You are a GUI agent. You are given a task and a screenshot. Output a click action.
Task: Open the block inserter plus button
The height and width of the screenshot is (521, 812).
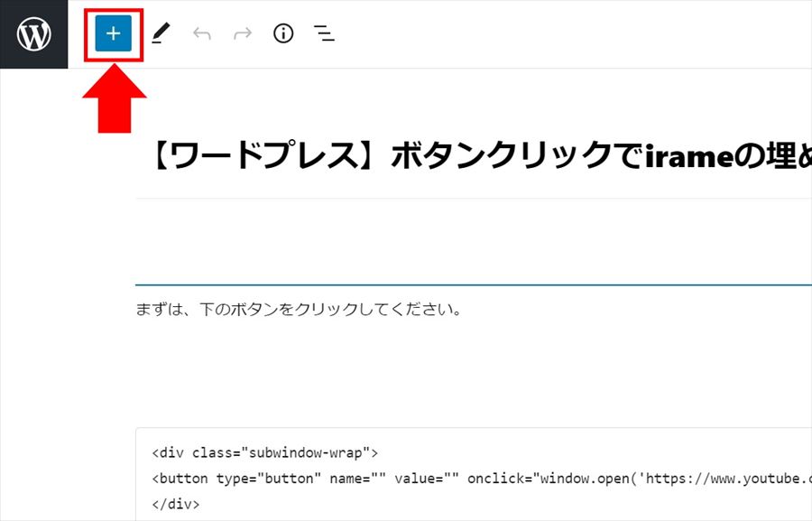114,34
